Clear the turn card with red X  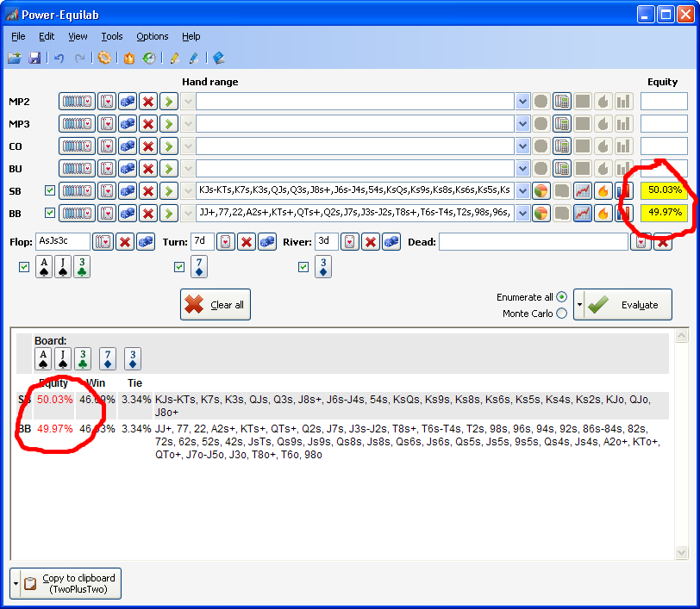(247, 242)
